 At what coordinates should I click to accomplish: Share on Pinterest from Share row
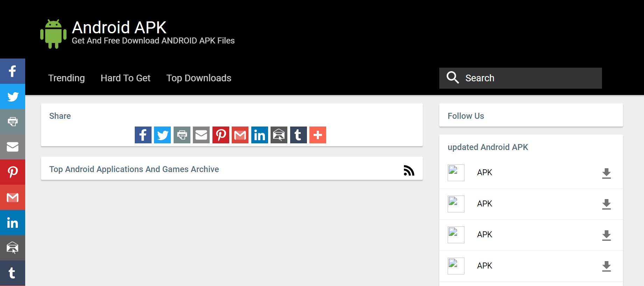(x=221, y=135)
